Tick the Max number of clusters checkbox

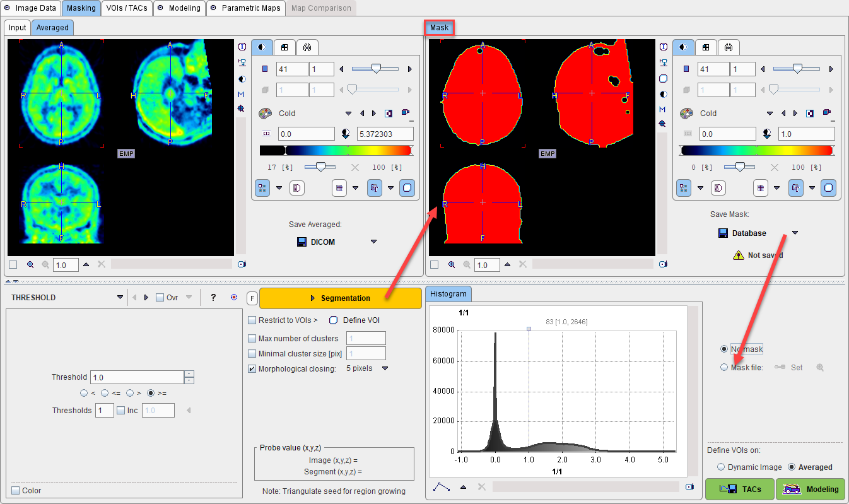pos(252,339)
